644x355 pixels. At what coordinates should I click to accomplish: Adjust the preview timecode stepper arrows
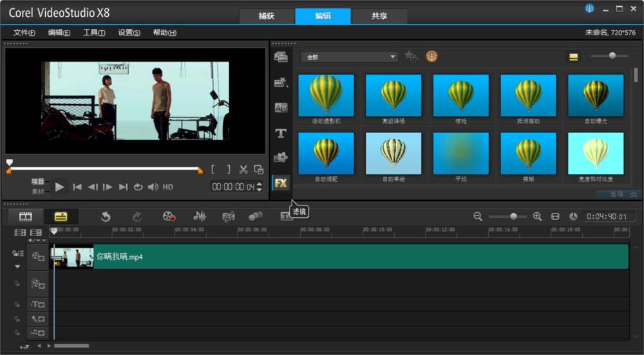(x=259, y=187)
